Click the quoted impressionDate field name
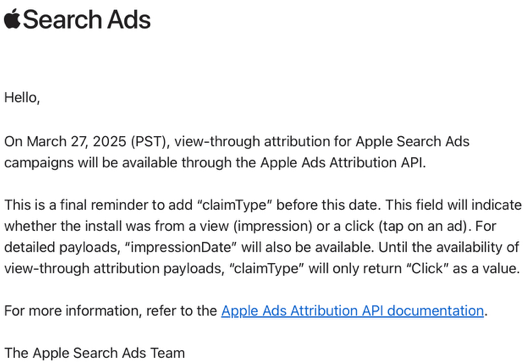 (x=180, y=248)
